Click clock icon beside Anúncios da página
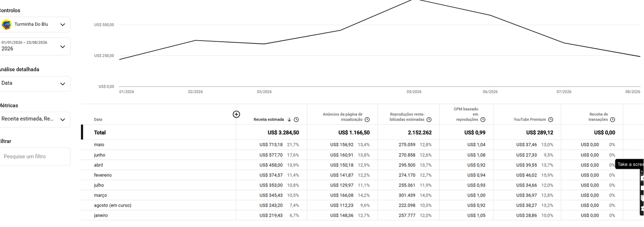This screenshot has height=227, width=644. click(x=367, y=120)
